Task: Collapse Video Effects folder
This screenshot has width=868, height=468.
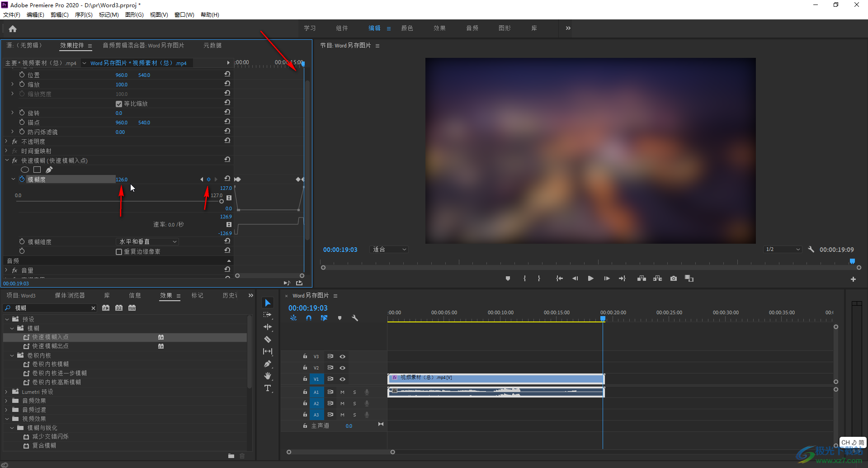Action: pyautogui.click(x=6, y=419)
